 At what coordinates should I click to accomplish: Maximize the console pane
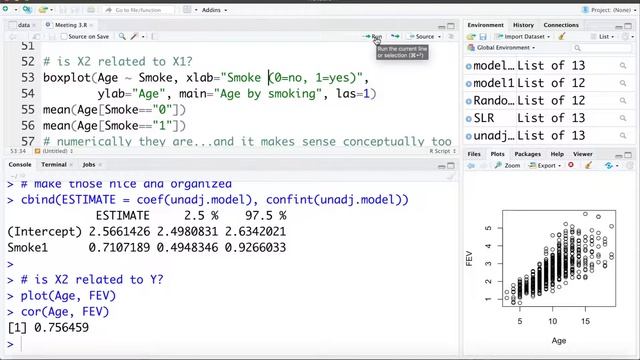(x=451, y=166)
